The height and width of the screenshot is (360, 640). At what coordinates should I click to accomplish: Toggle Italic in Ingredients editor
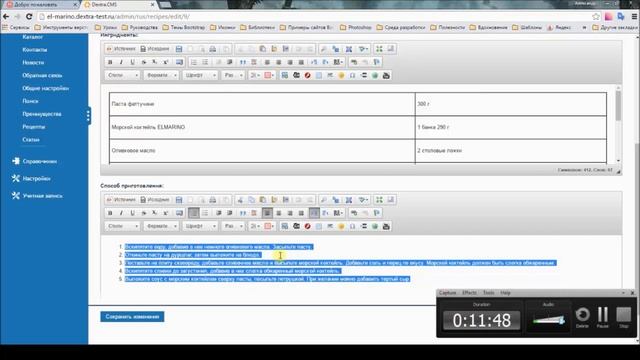pyautogui.click(x=121, y=62)
